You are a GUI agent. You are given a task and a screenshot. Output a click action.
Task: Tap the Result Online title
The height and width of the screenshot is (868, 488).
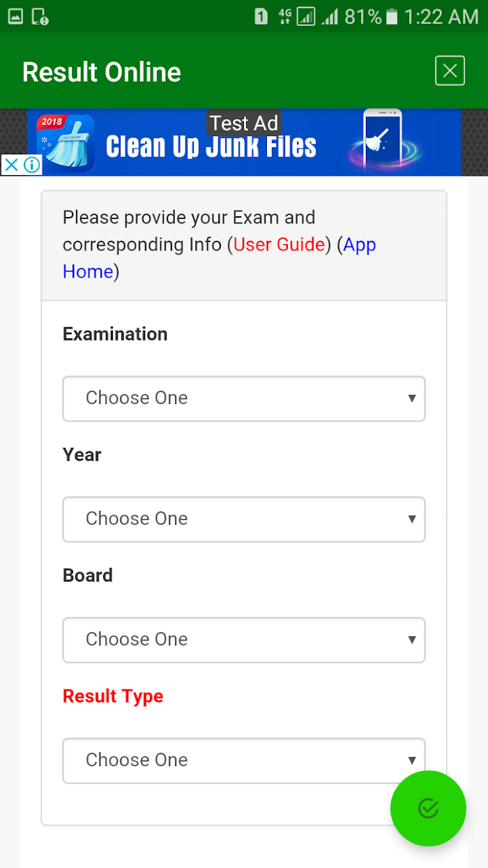102,72
